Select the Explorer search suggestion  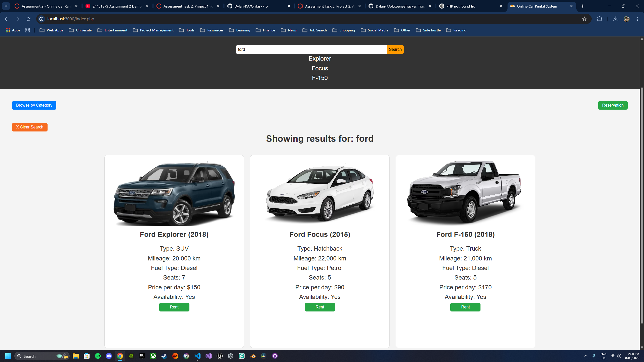point(320,59)
